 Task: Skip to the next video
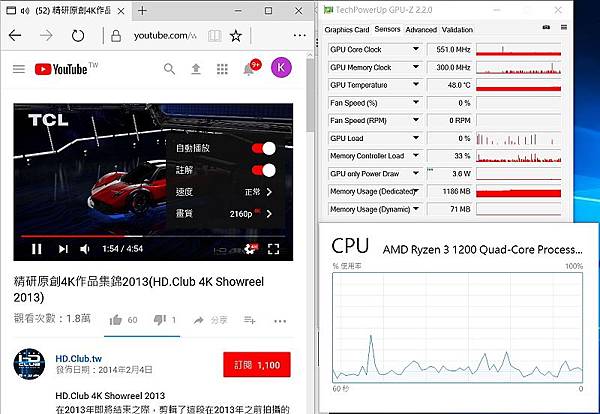click(63, 249)
